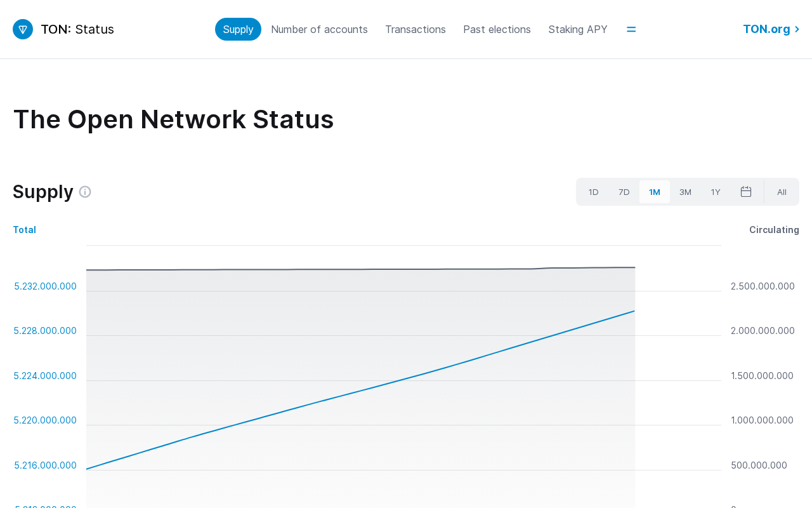Click the 5.228.000.000 axis label

45,331
